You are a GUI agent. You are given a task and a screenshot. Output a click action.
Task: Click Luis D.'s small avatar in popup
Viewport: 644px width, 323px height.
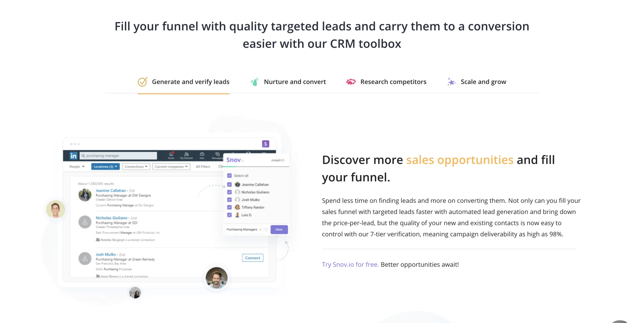click(x=237, y=215)
